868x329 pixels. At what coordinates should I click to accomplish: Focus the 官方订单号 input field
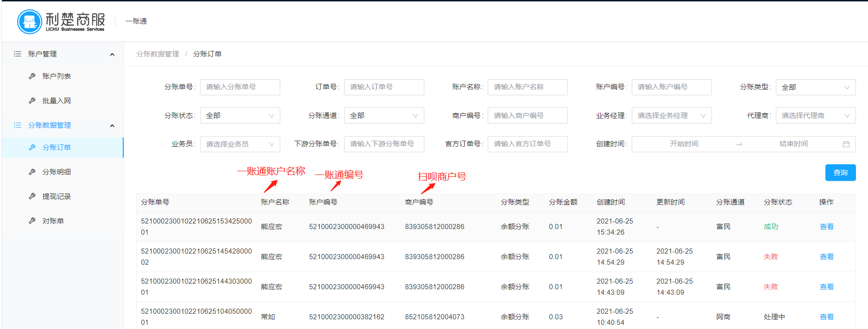(x=528, y=144)
